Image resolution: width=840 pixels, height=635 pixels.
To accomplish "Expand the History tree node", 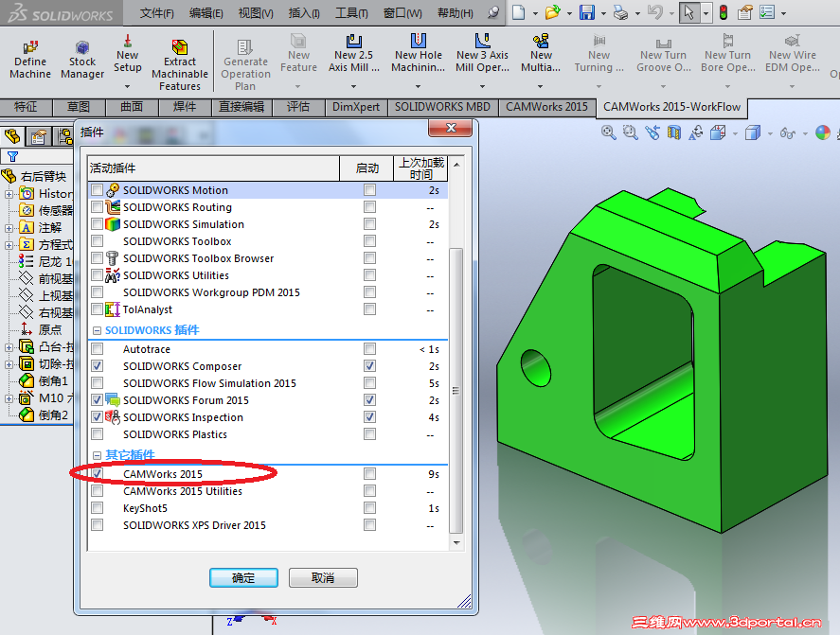I will click(x=9, y=194).
